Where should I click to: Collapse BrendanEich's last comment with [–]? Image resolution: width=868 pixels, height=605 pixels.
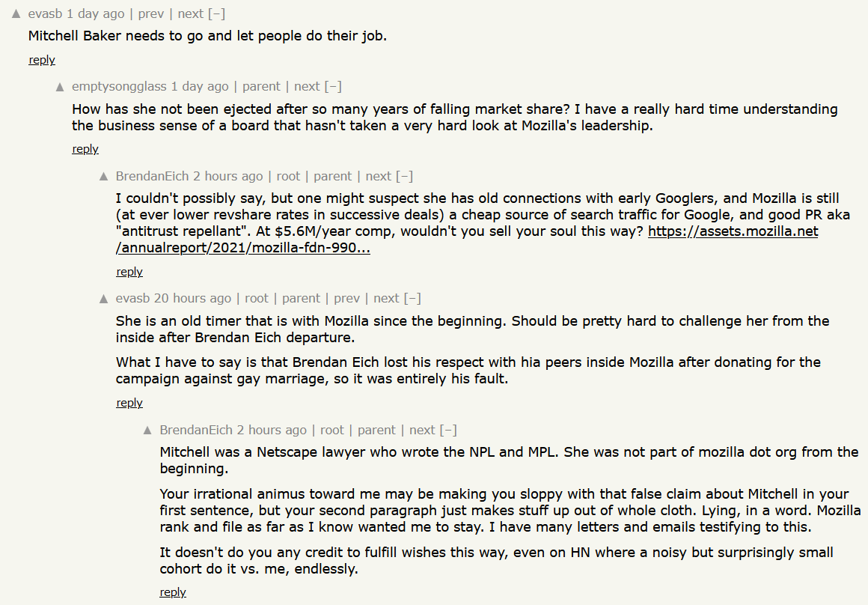448,430
